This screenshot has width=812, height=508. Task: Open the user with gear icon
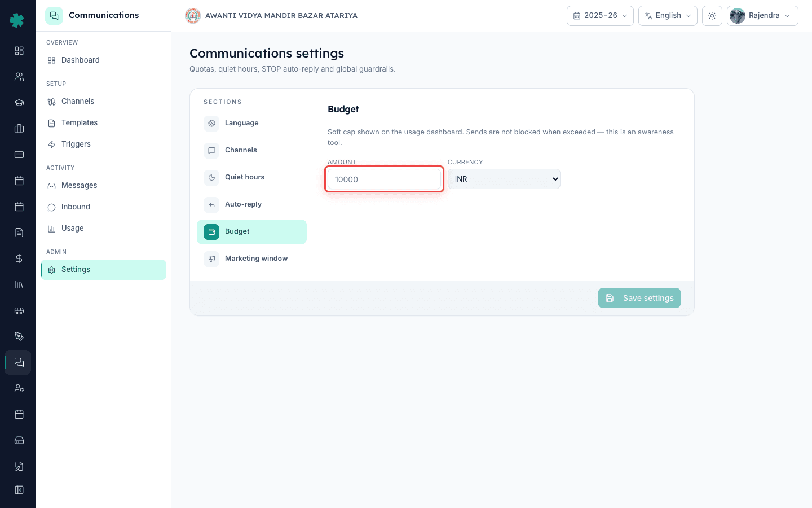tap(19, 388)
